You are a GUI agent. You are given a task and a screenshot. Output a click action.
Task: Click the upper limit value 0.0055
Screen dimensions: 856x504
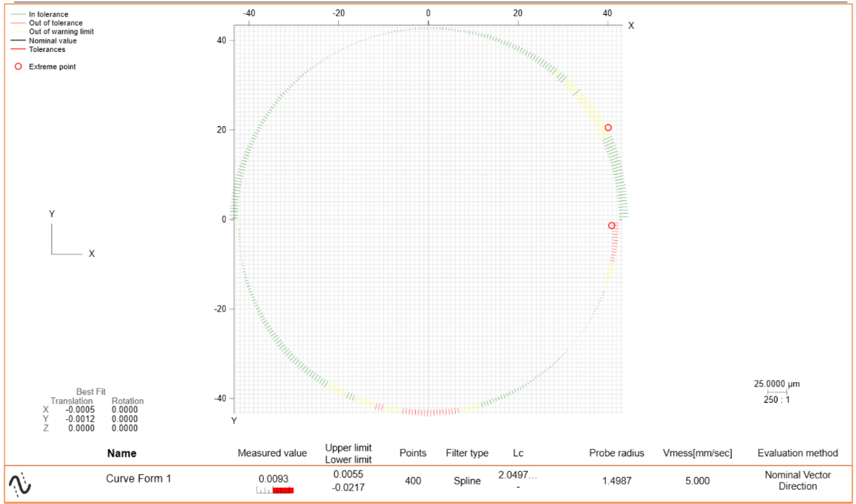pos(348,474)
